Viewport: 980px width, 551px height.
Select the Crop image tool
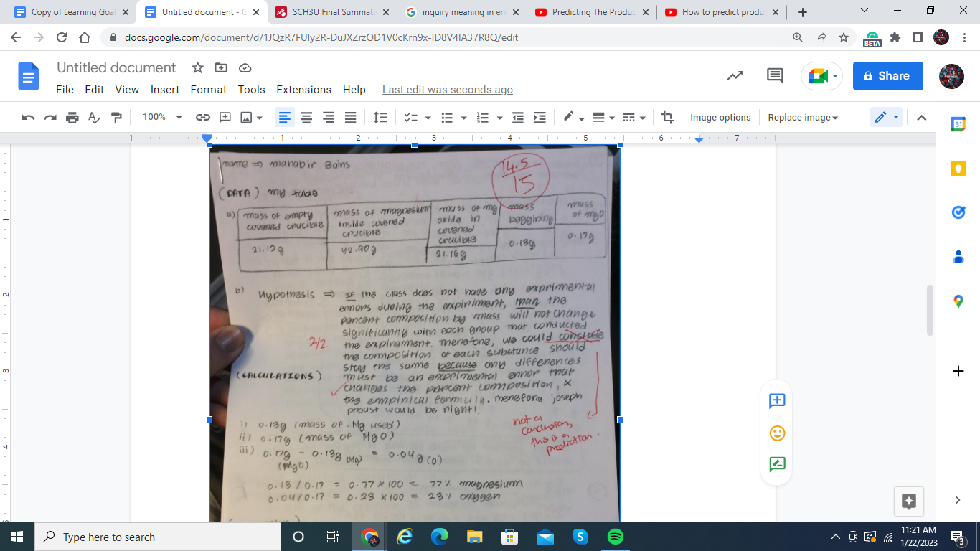pos(668,118)
